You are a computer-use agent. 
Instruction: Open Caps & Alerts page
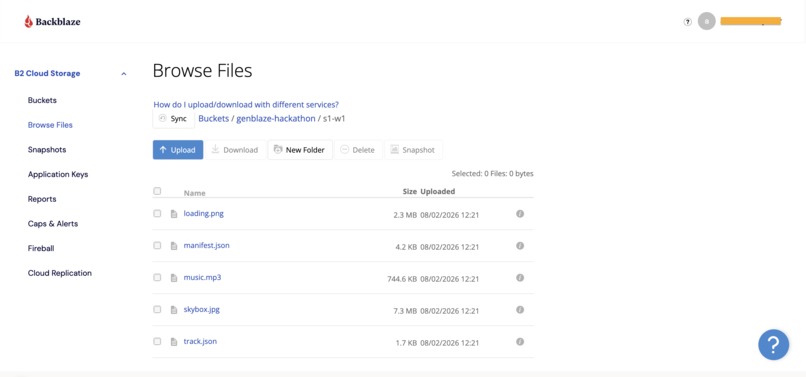pyautogui.click(x=52, y=224)
